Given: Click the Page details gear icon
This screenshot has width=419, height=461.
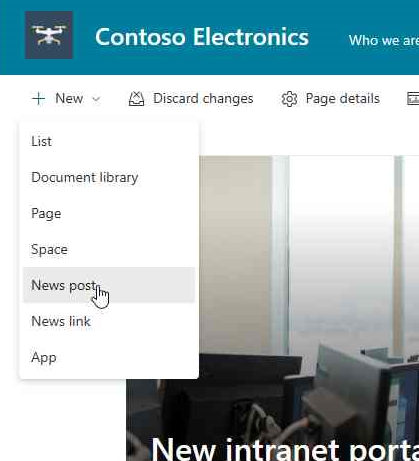Looking at the screenshot, I should pyautogui.click(x=289, y=99).
